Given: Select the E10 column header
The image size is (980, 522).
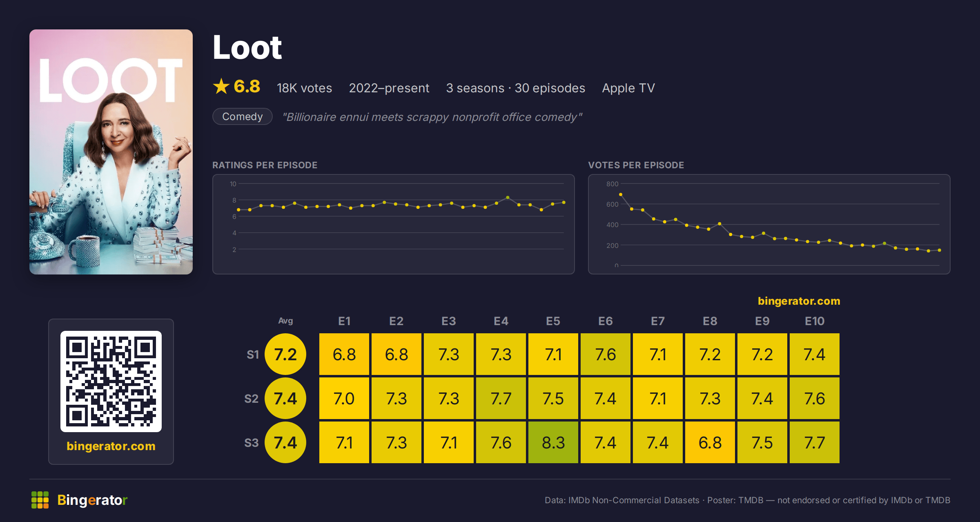Looking at the screenshot, I should 815,321.
